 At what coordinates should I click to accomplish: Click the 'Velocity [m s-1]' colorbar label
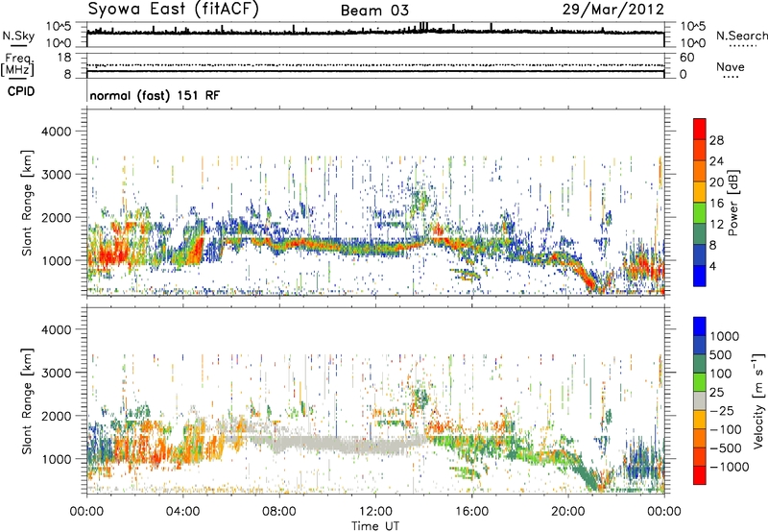(x=758, y=400)
